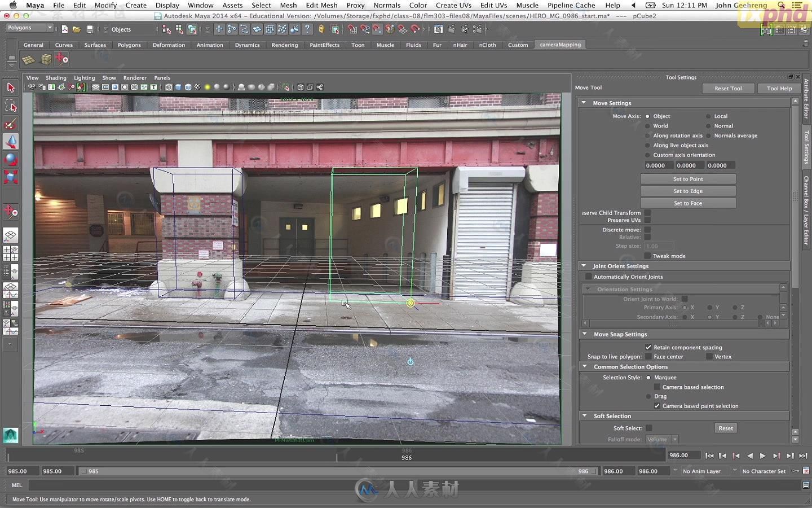Select Local move axis radio

click(x=708, y=116)
